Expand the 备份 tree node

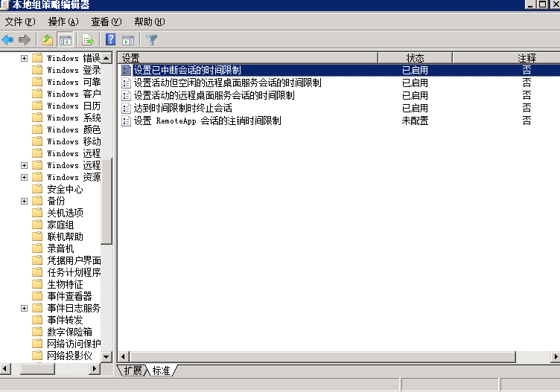pos(24,201)
